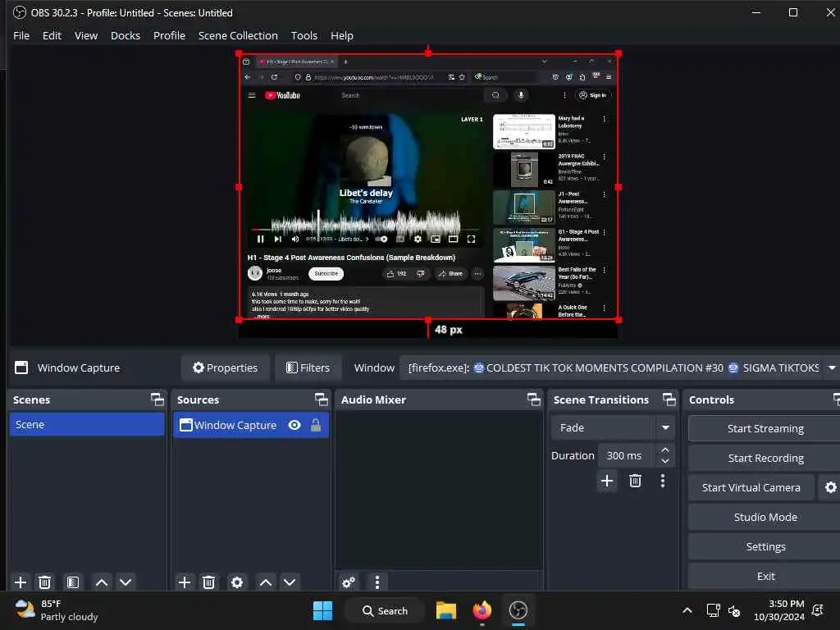The height and width of the screenshot is (630, 840).
Task: Decrease transition duration with down arrow
Action: coord(665,461)
